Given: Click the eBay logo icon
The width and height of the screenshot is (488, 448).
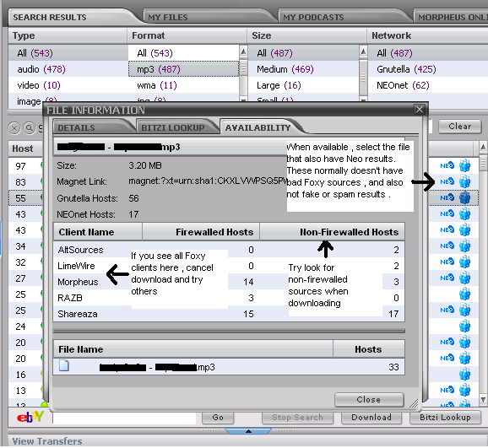Looking at the screenshot, I should (x=30, y=417).
